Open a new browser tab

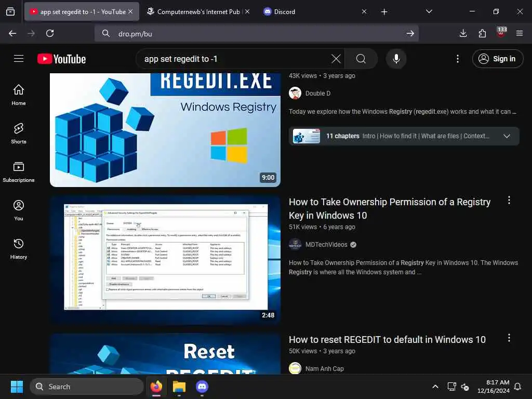[x=384, y=12]
